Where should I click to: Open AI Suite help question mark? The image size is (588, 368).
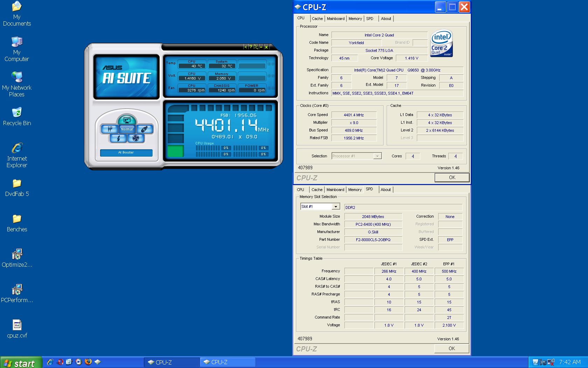[251, 47]
